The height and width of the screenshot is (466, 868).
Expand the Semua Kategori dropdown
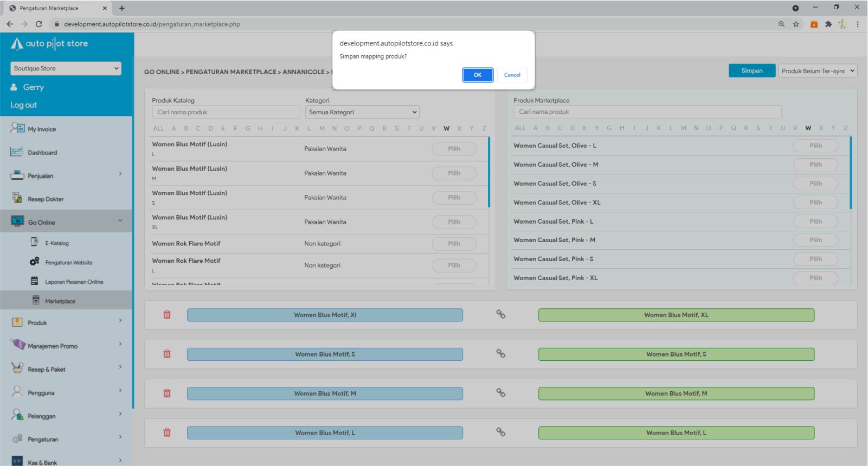(362, 112)
